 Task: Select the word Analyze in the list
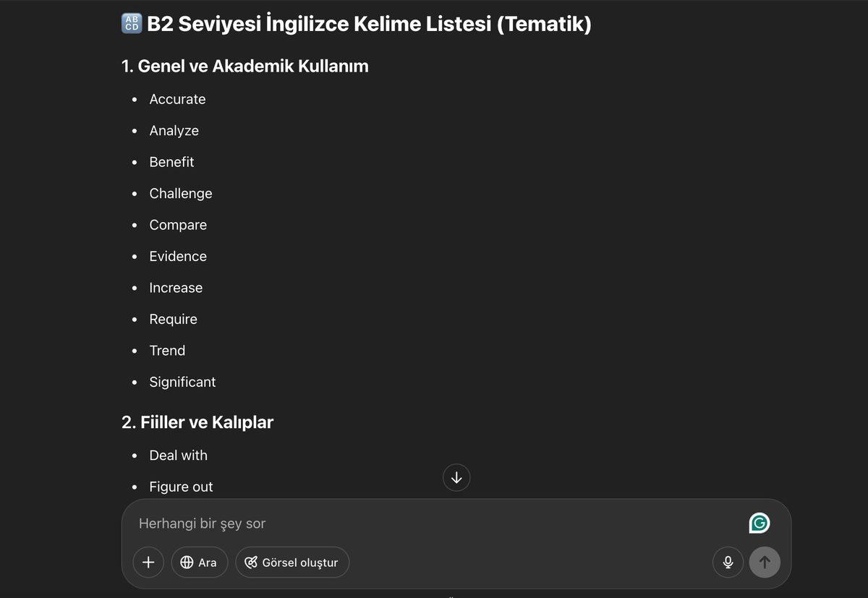click(x=174, y=131)
